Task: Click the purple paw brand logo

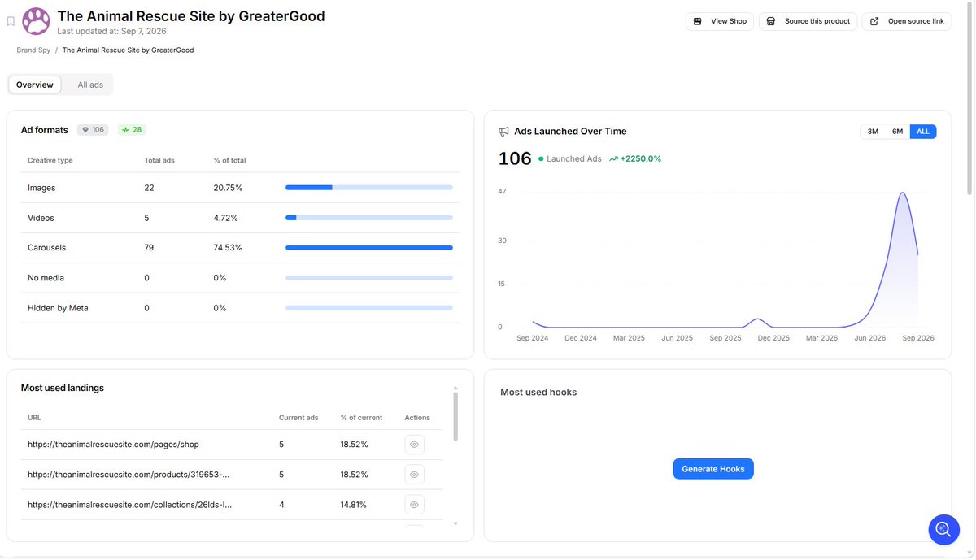Action: point(36,21)
